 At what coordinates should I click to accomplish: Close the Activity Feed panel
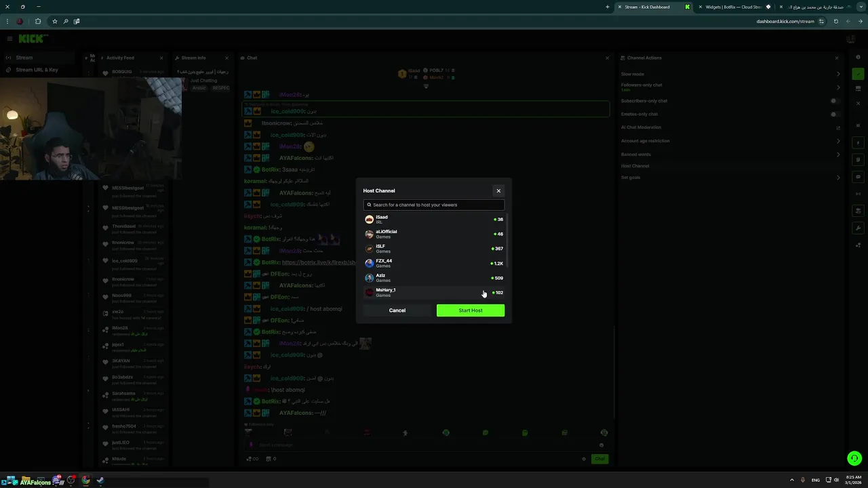[161, 58]
